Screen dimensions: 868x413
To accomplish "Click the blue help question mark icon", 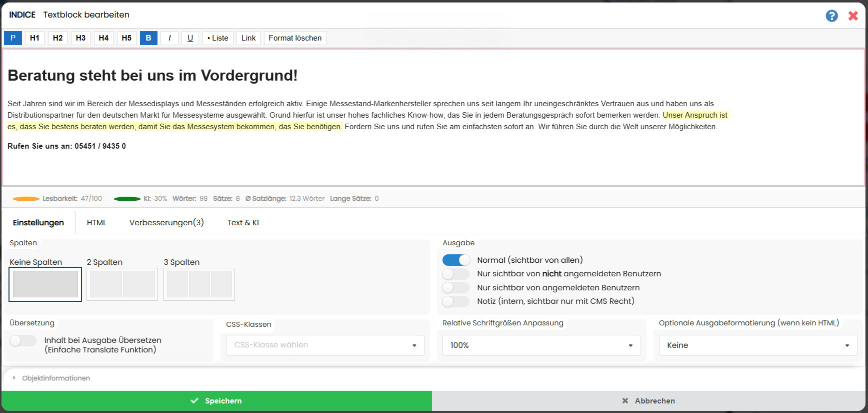I will click(x=831, y=16).
